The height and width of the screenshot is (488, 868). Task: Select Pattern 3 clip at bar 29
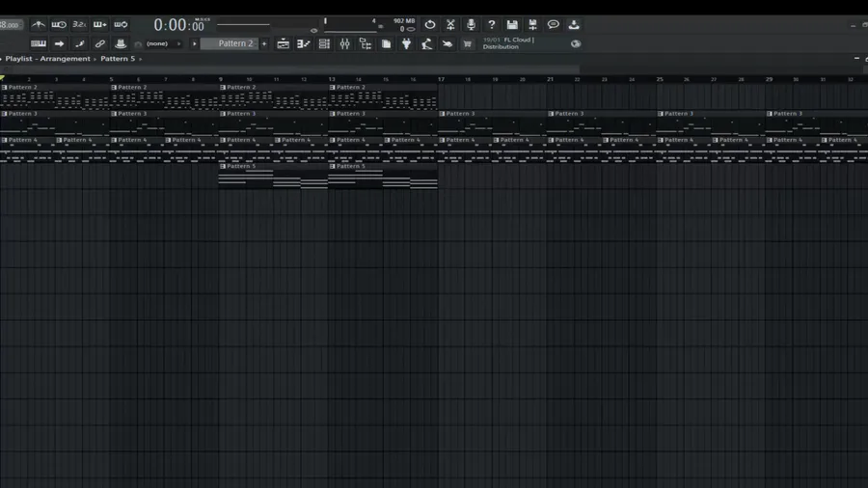pyautogui.click(x=817, y=122)
